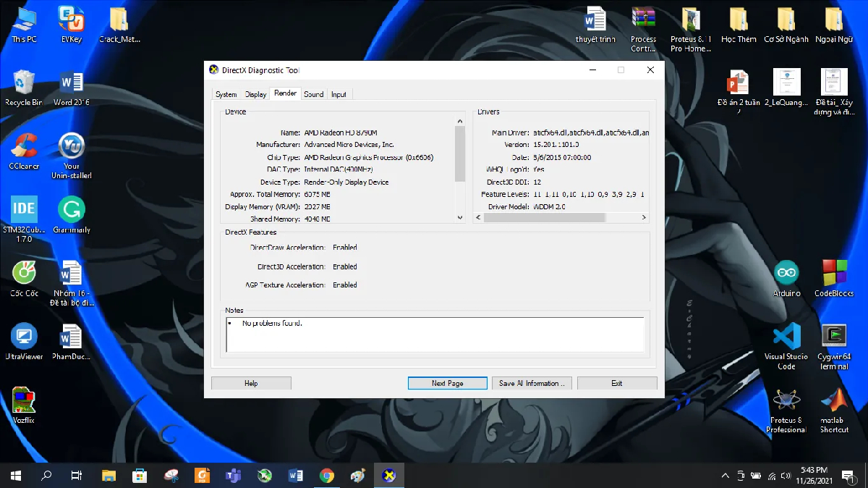Select the Đồ án 2 tuần PowerPoint file
868x488 pixels.
[x=739, y=93]
